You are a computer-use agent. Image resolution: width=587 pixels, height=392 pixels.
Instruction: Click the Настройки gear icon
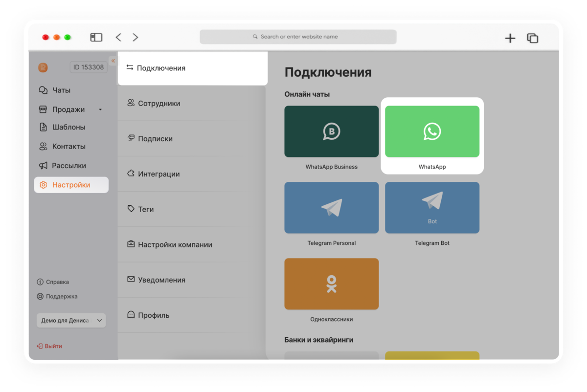43,185
